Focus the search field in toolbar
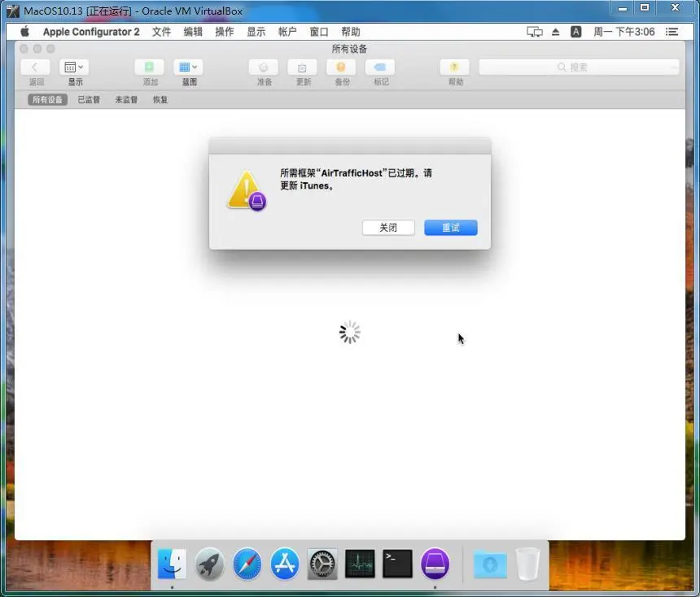 point(579,68)
